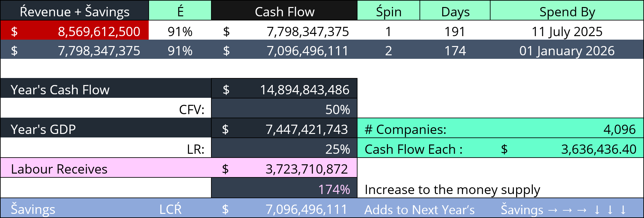Click the # Companies value 4,096
644x218 pixels.
pos(619,129)
